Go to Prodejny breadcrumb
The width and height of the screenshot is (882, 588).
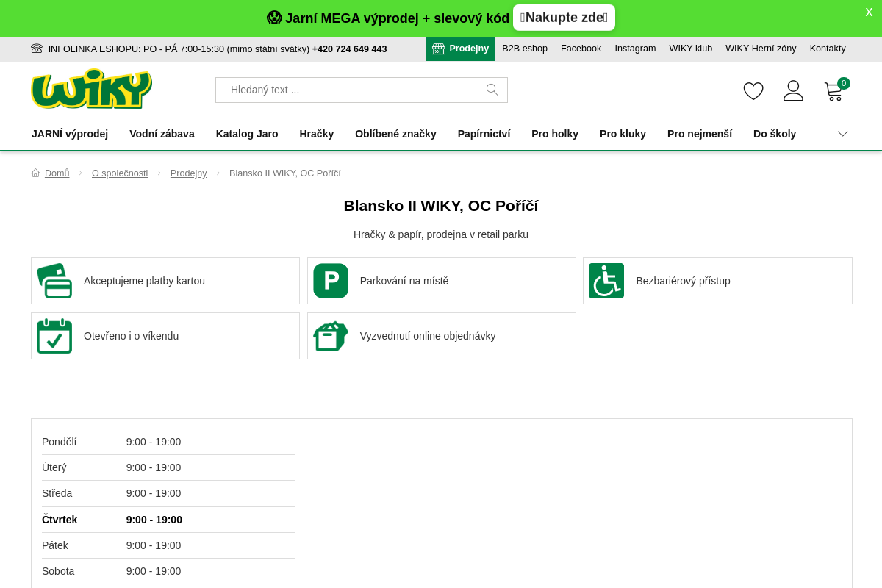[189, 173]
